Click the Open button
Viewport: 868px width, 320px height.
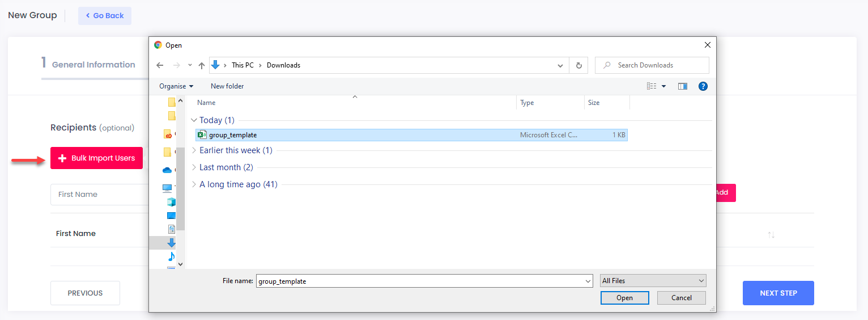coord(624,298)
